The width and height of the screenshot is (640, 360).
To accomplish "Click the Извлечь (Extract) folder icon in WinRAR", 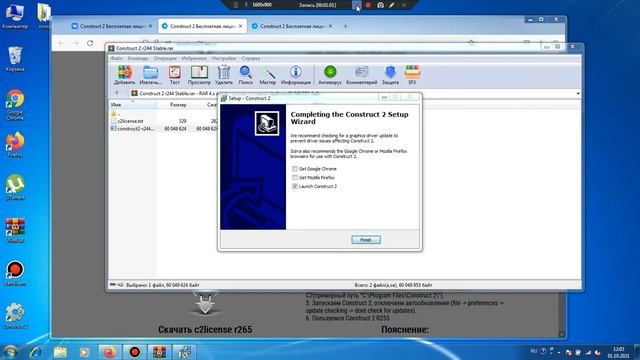I will pos(150,75).
